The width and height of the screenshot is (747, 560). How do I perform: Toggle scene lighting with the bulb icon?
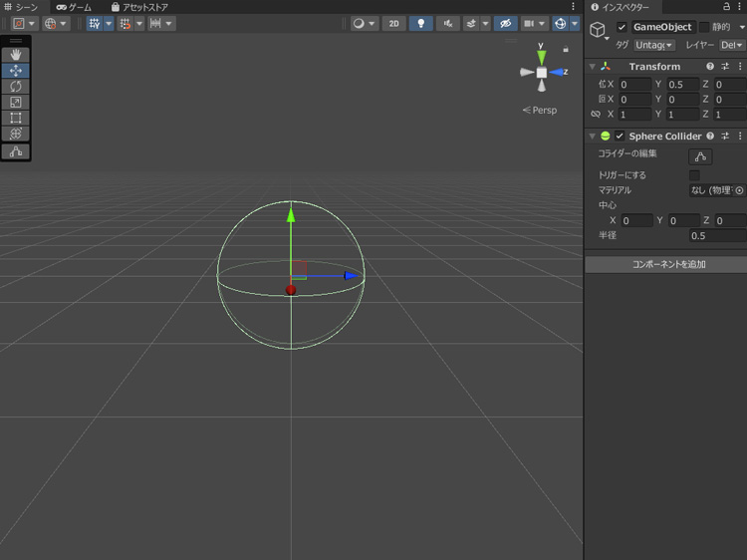(420, 23)
